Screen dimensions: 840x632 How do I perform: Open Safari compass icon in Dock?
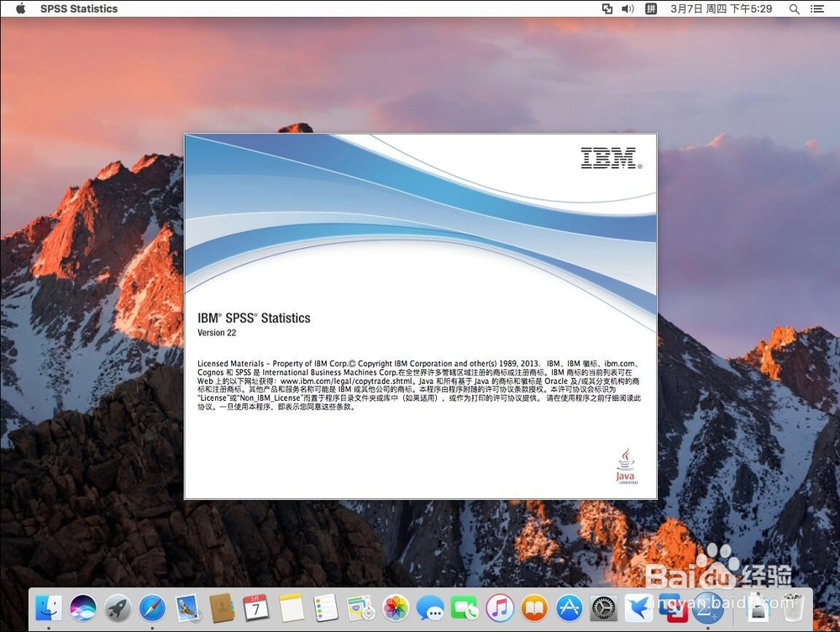coord(153,608)
